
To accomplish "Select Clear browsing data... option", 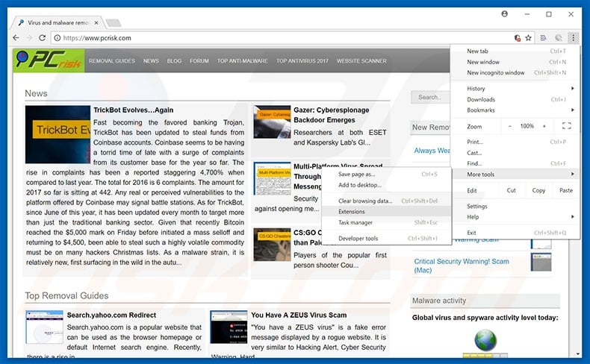I will click(x=386, y=201).
